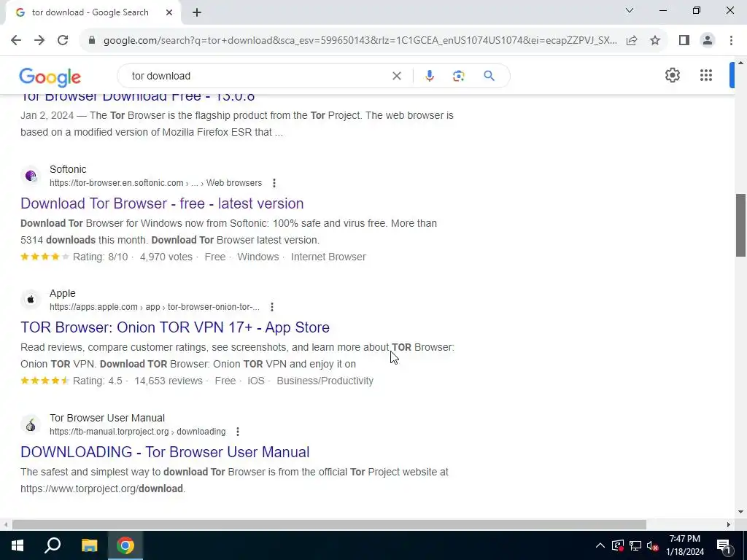Image resolution: width=747 pixels, height=560 pixels.
Task: Go forward to the next page
Action: point(39,40)
